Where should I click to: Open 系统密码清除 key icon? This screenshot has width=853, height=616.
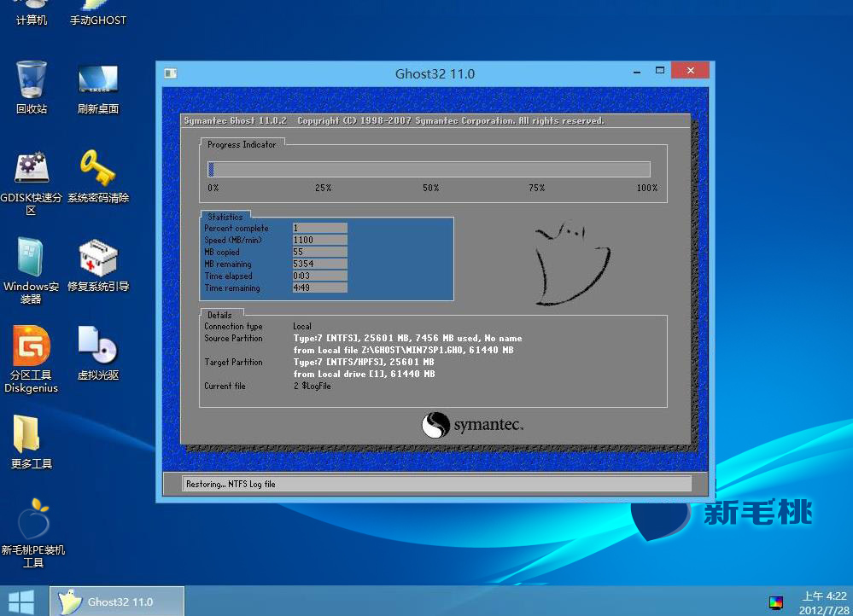pos(98,177)
